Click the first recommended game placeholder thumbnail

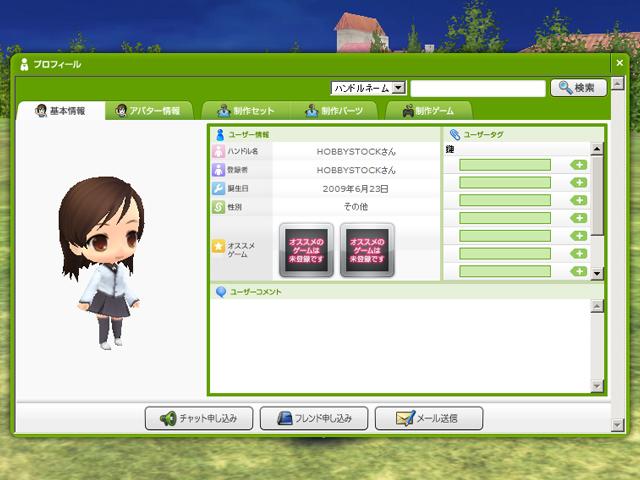(x=306, y=250)
